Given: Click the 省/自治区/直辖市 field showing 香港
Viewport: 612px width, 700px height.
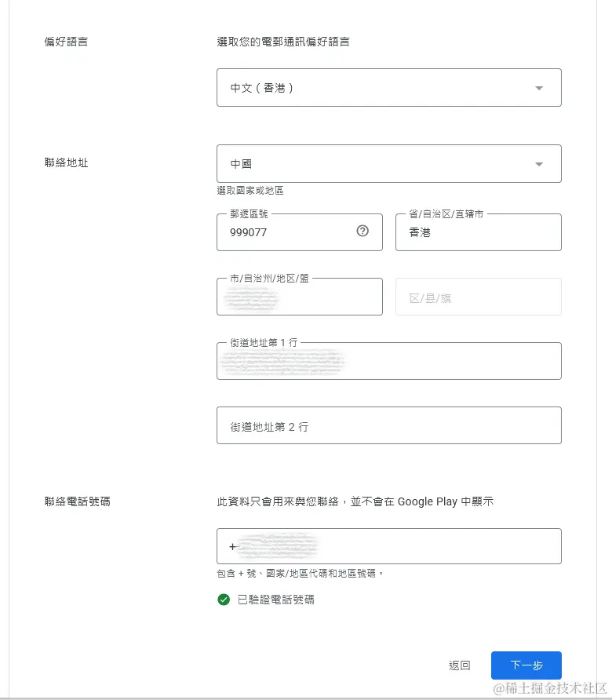Looking at the screenshot, I should pos(479,232).
